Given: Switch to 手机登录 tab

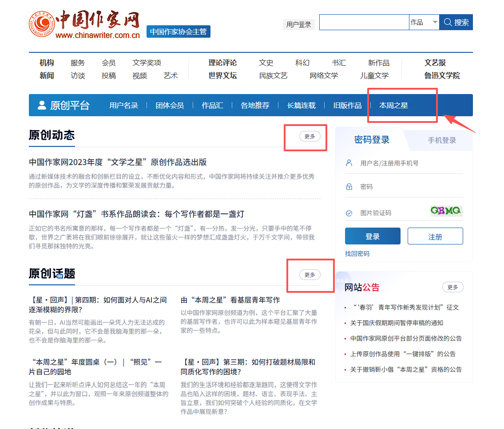Looking at the screenshot, I should tap(441, 140).
